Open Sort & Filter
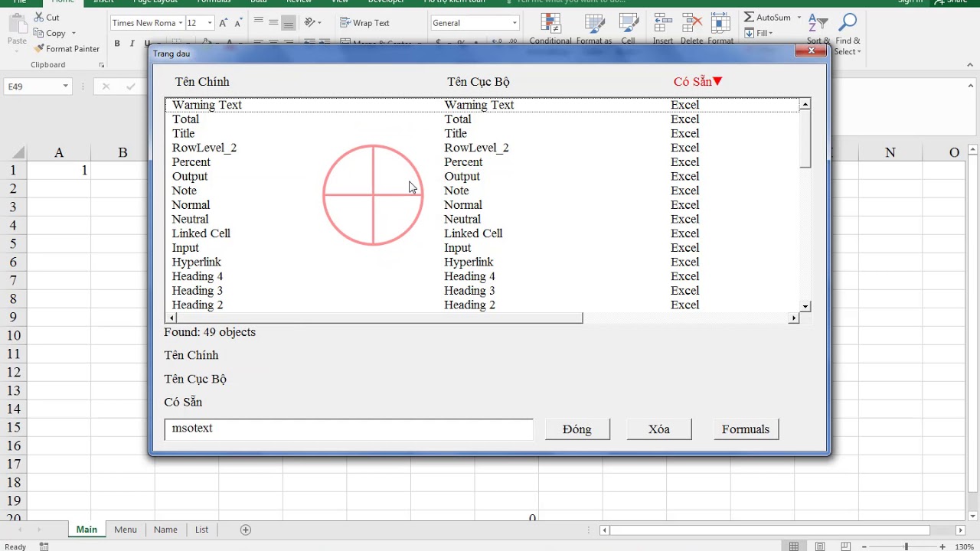This screenshot has height=551, width=980. pos(818,31)
